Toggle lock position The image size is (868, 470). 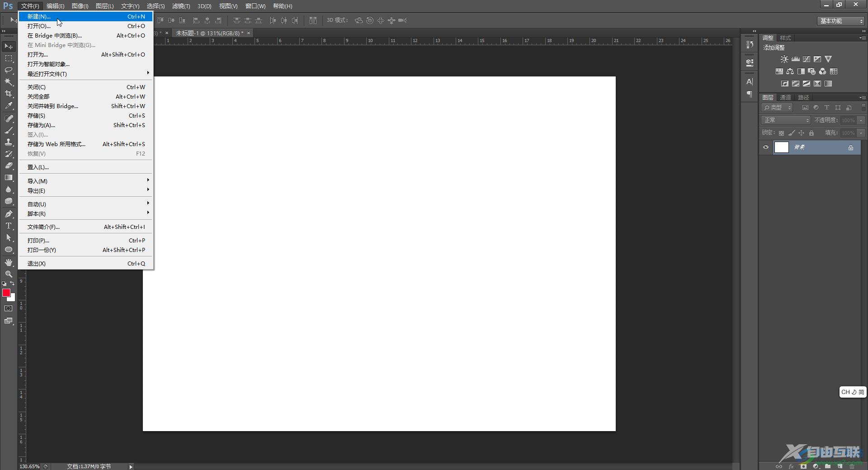801,133
